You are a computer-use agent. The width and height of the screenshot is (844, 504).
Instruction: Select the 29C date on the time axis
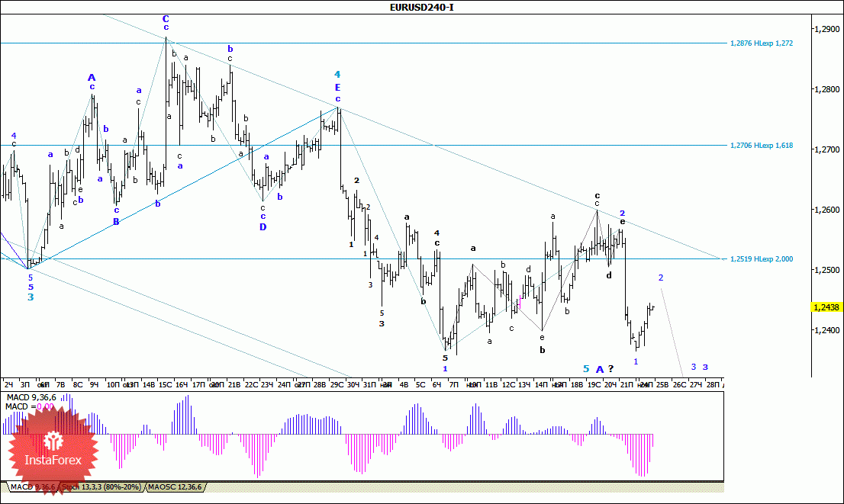pos(337,384)
